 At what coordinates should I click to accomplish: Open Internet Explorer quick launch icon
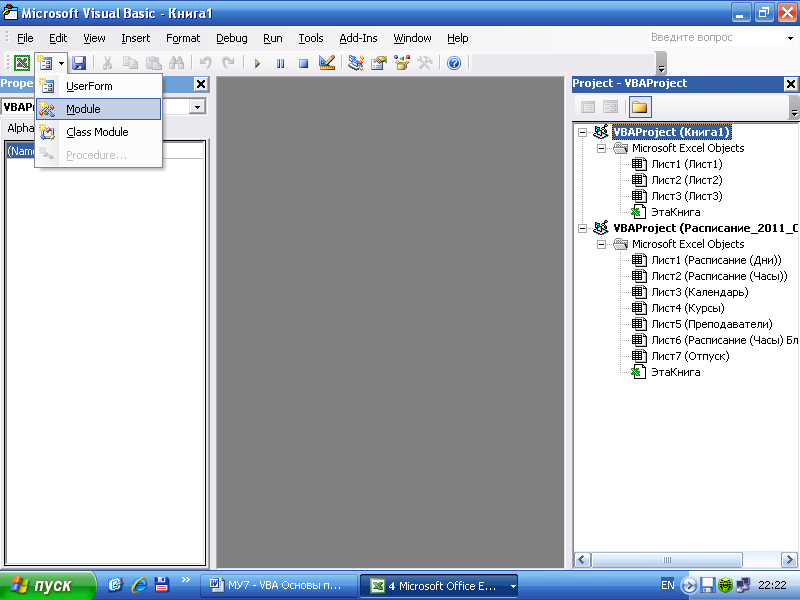[139, 585]
